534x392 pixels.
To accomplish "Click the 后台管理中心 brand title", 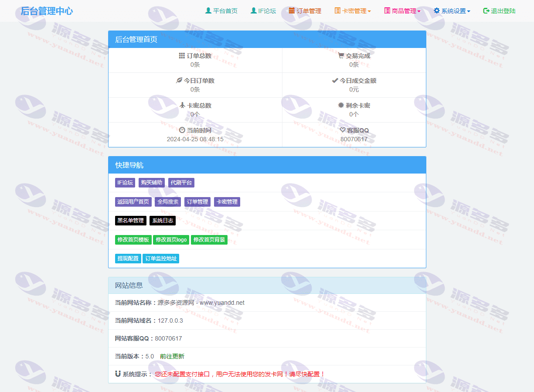I will (x=47, y=11).
